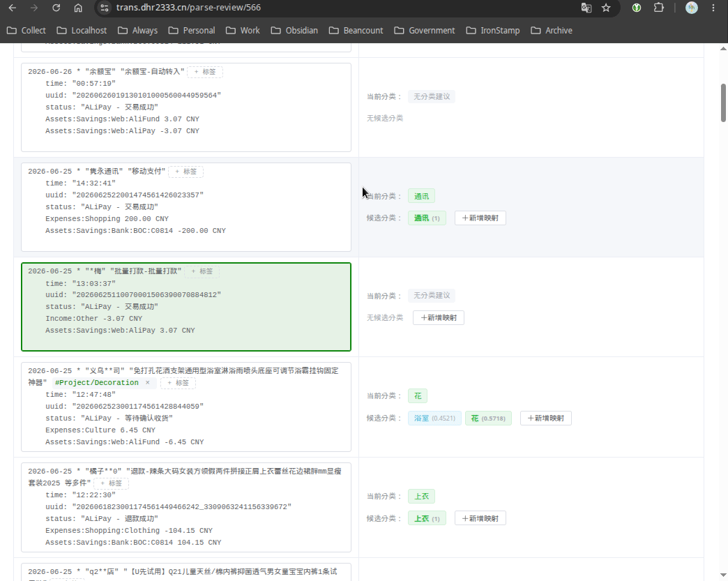Open the site information icon in the address bar
Image resolution: width=728 pixels, height=581 pixels.
click(x=105, y=8)
